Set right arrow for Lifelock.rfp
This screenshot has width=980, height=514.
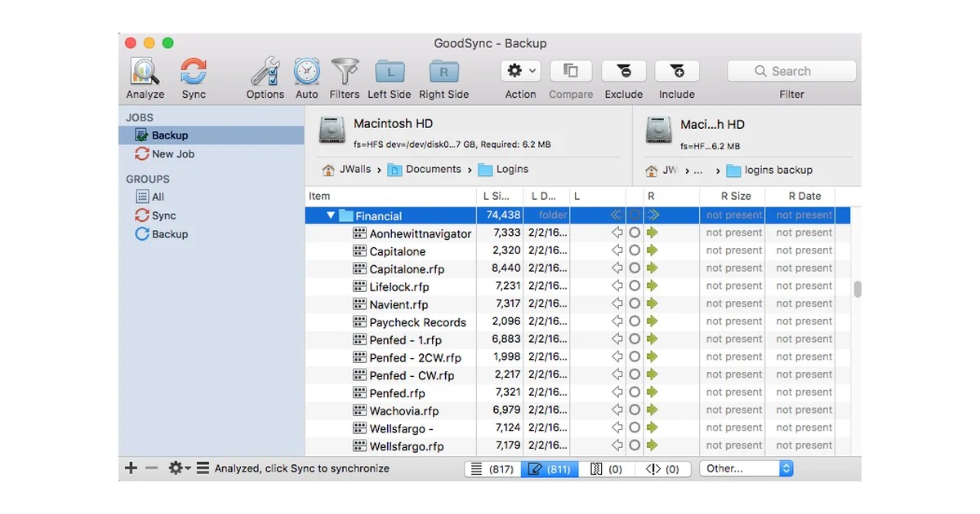[653, 286]
